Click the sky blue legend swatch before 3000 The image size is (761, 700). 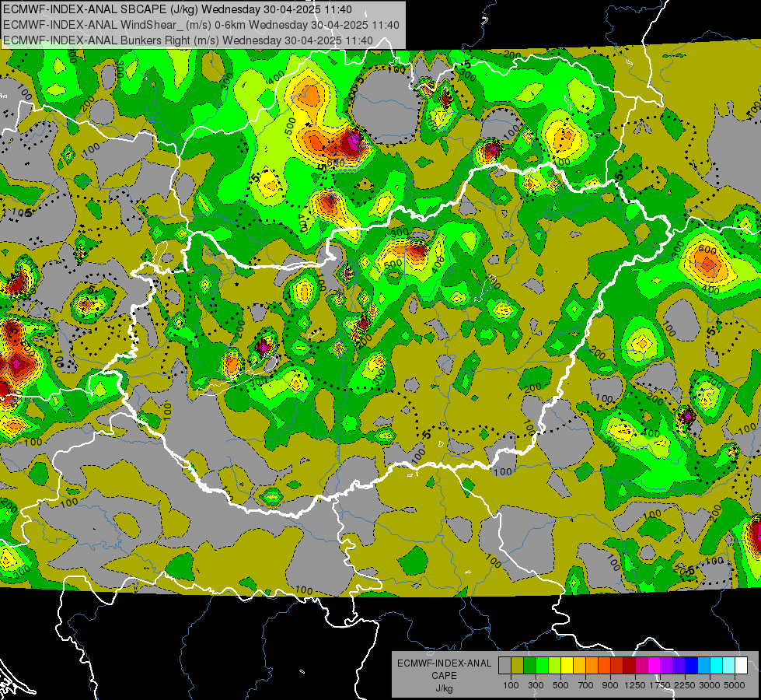703,666
